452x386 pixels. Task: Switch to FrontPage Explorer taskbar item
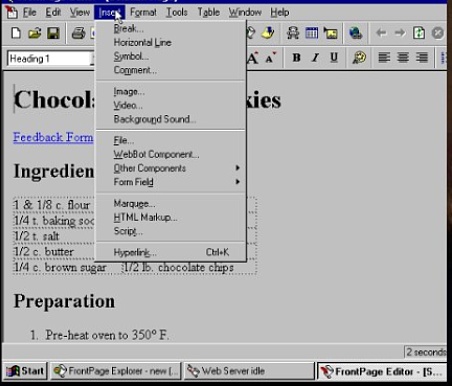click(116, 371)
